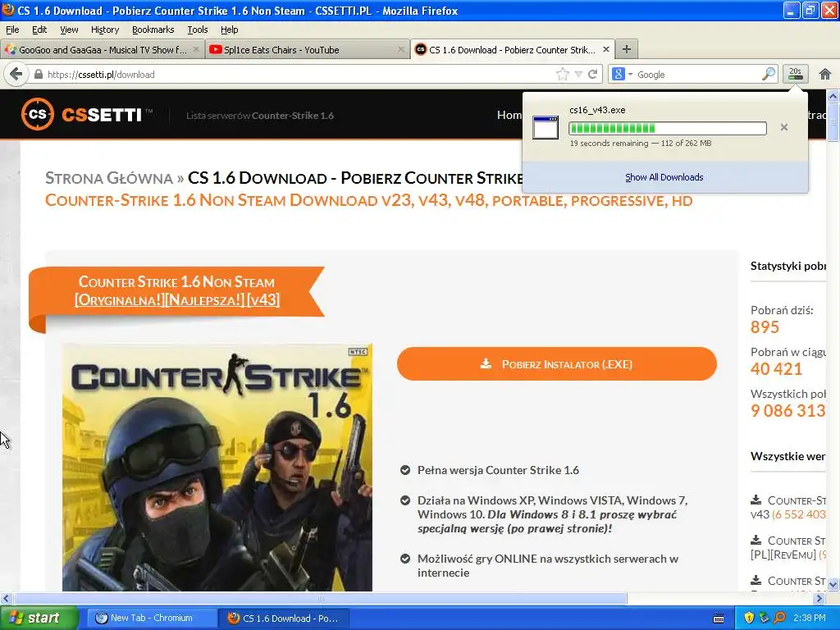
Task: Click the cs16_v43.exe file icon
Action: [546, 127]
